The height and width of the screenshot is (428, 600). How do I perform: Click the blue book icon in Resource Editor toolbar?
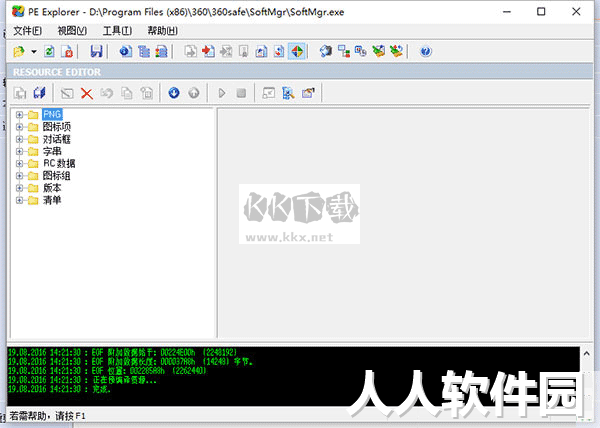pyautogui.click(x=39, y=93)
